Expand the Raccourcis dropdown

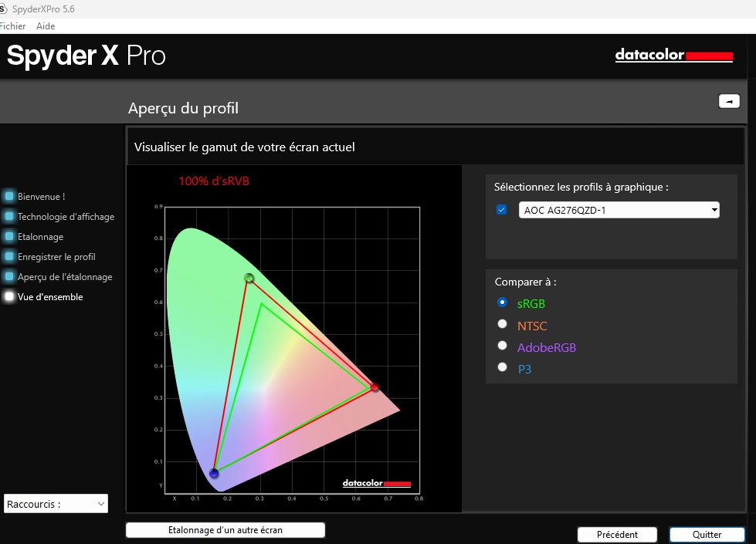coord(56,504)
